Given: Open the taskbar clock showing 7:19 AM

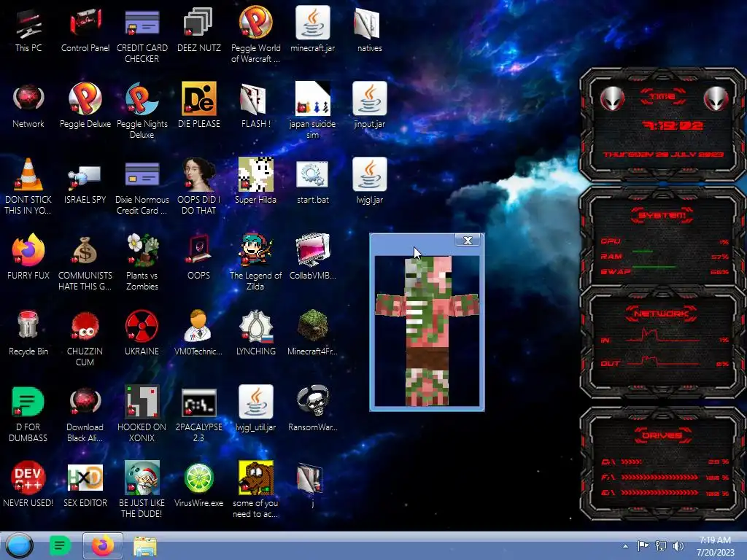Looking at the screenshot, I should point(715,546).
